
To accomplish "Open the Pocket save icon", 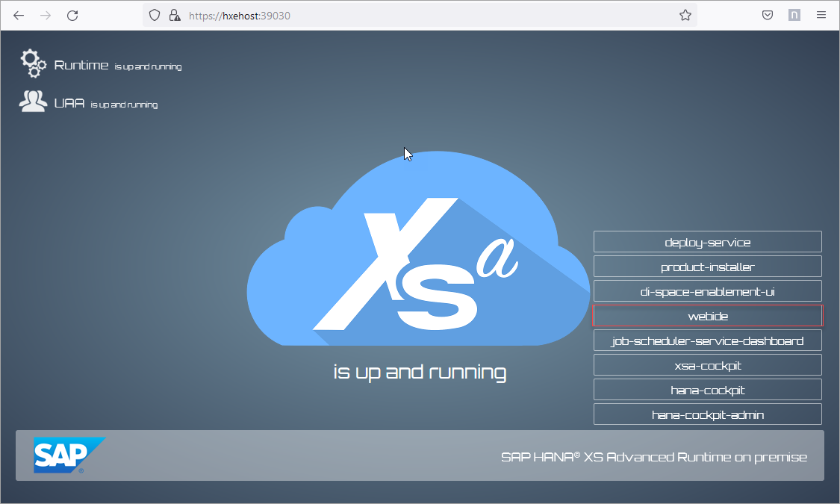I will coord(767,16).
